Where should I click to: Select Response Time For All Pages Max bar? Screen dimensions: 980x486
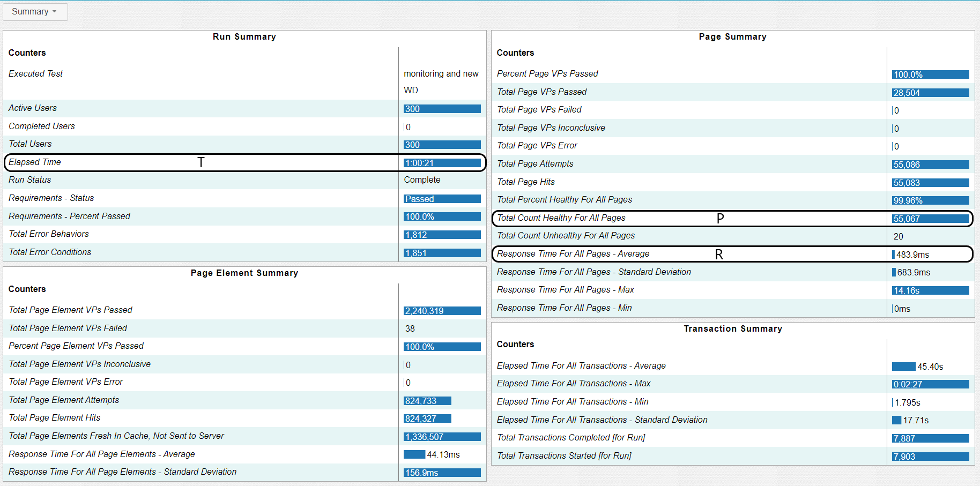(930, 290)
